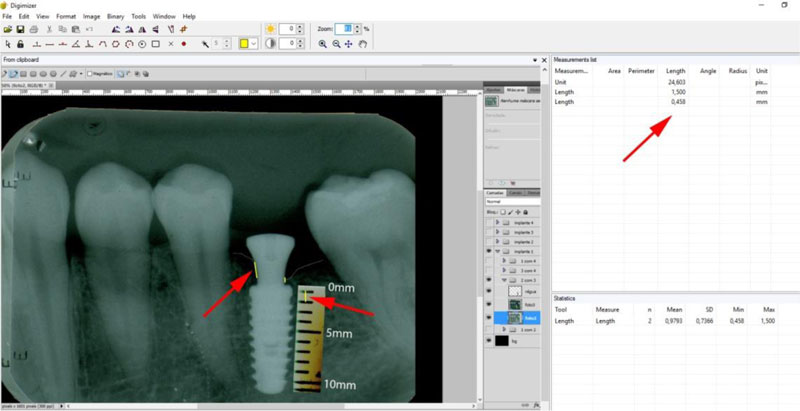Click the Zoom field spinner arrows
The image size is (800, 411).
point(357,29)
